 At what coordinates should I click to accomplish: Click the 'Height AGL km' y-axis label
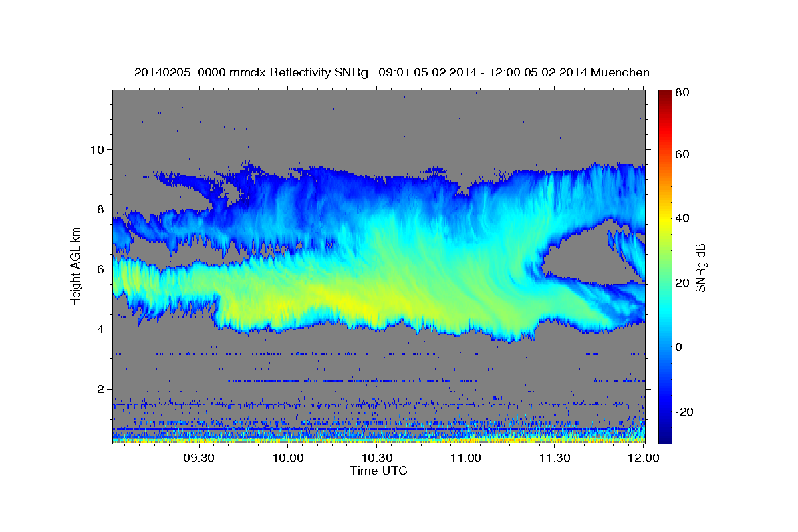tap(76, 266)
